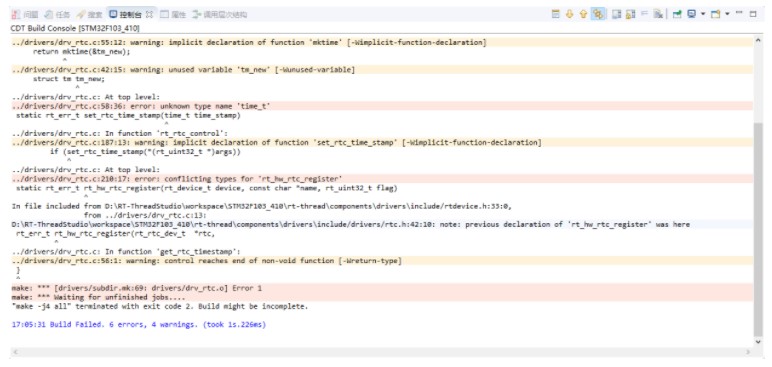Go to next error with down arrow
Viewport: 772px width, 367px height.
pyautogui.click(x=570, y=14)
